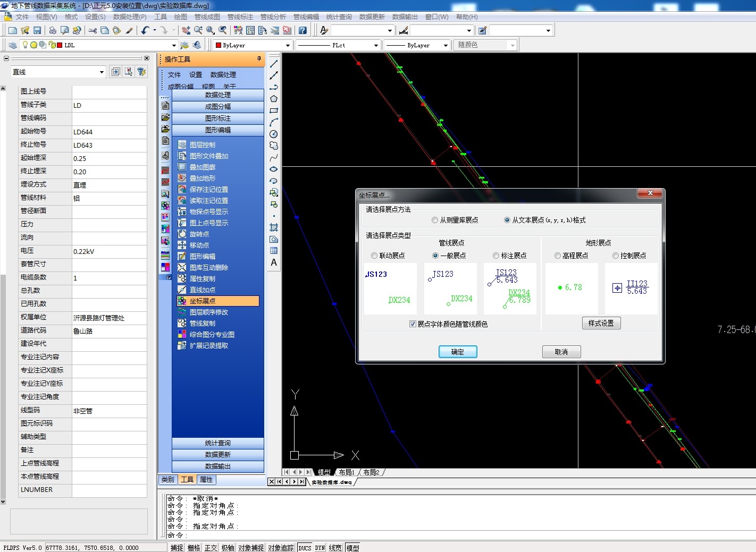This screenshot has width=756, height=552.
Task: Select the Circle draw tool
Action: click(274, 134)
